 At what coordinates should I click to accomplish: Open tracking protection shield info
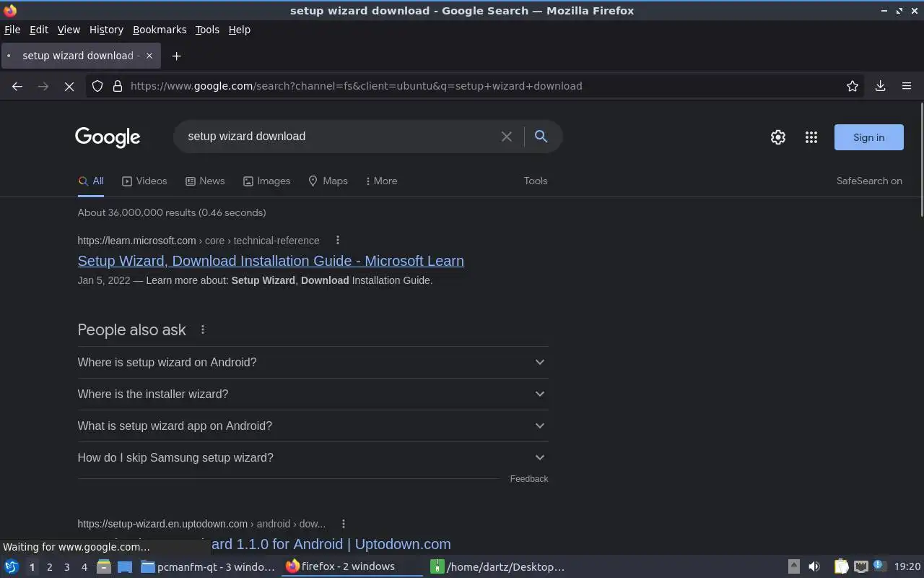[98, 86]
